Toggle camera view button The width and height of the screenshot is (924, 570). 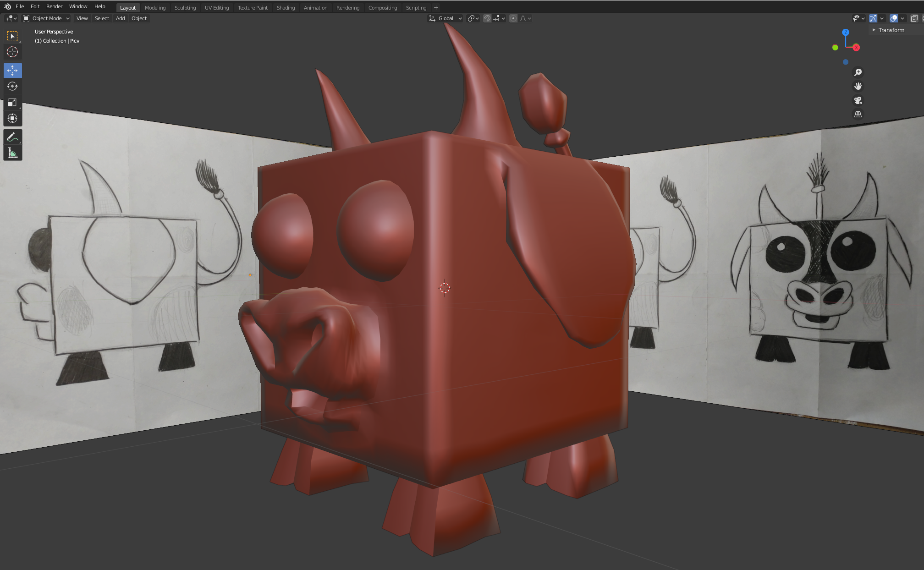(858, 100)
